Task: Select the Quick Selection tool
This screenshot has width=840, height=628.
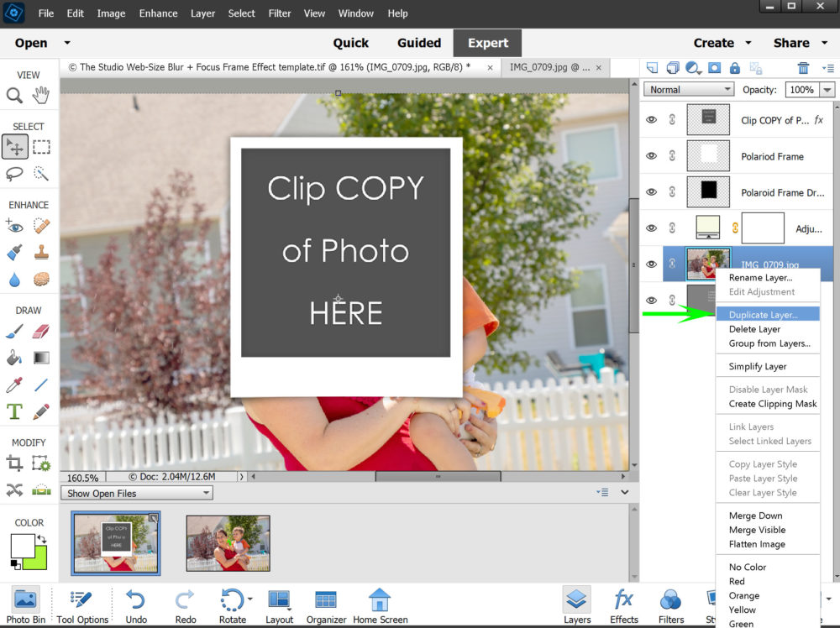Action: coord(41,174)
